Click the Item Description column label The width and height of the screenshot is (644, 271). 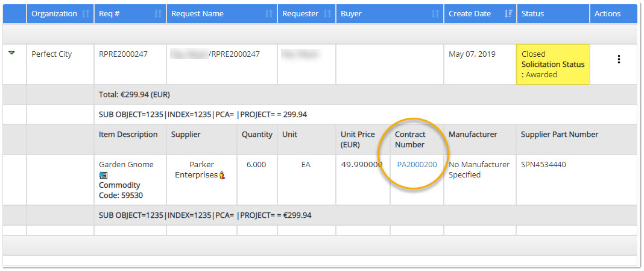[x=128, y=135]
